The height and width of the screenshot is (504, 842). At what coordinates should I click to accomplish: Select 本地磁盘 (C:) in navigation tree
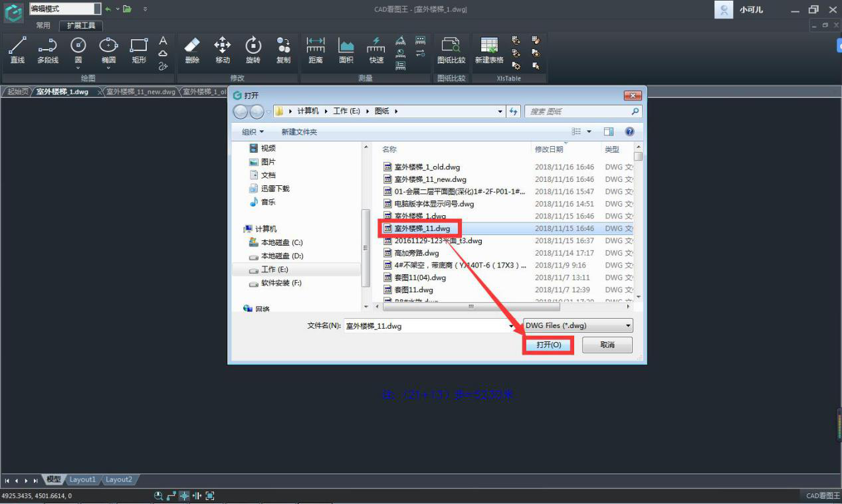[x=282, y=243]
